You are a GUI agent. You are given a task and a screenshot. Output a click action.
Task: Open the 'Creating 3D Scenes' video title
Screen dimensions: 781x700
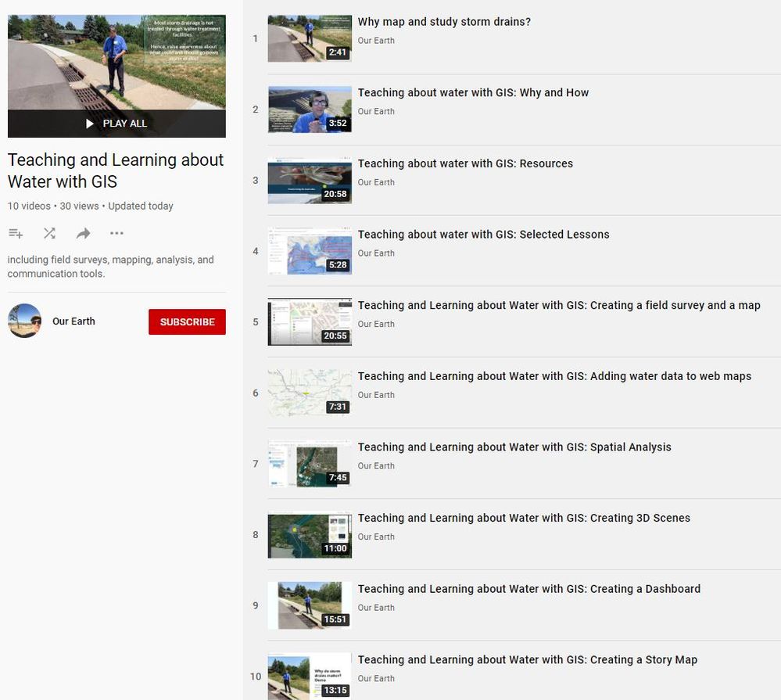click(x=524, y=518)
